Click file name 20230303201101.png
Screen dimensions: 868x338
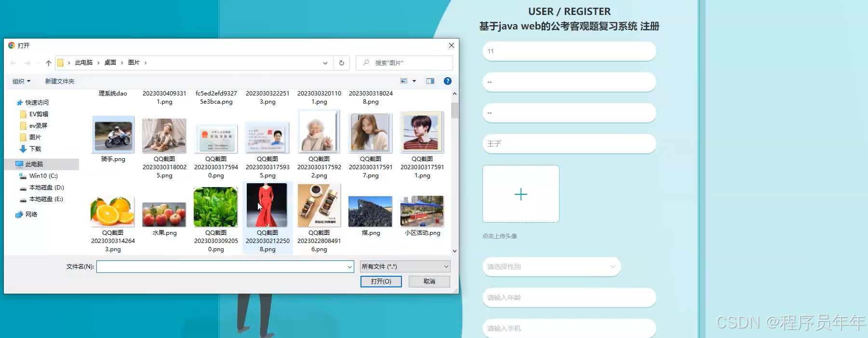[x=319, y=97]
